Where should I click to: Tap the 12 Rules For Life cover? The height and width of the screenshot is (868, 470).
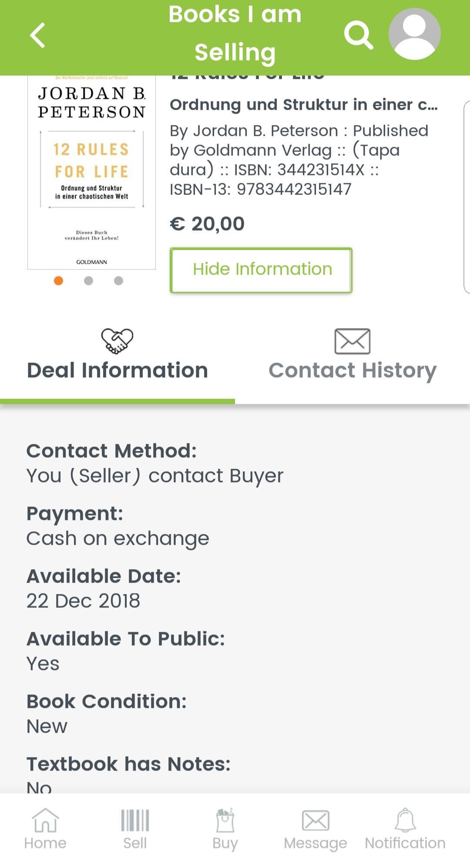tap(92, 172)
